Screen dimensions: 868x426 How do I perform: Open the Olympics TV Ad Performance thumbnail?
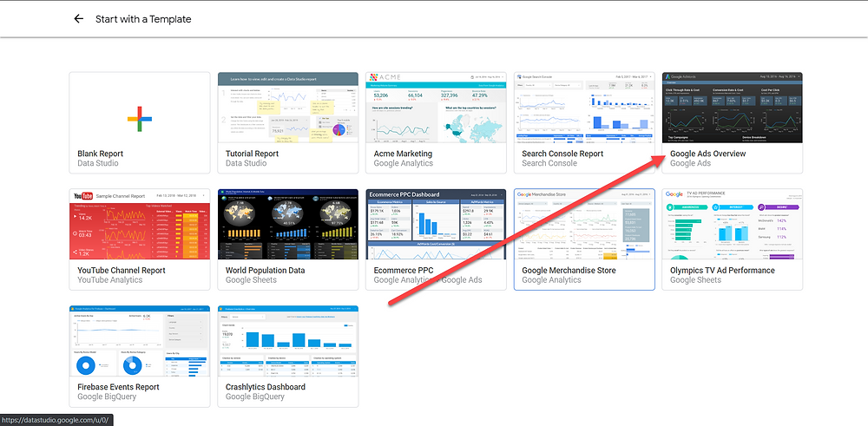coord(732,224)
